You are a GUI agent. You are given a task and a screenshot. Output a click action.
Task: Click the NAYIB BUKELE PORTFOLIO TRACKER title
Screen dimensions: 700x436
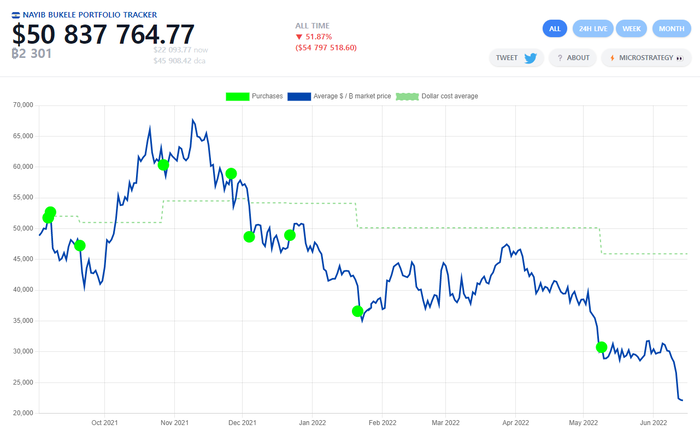[x=90, y=15]
